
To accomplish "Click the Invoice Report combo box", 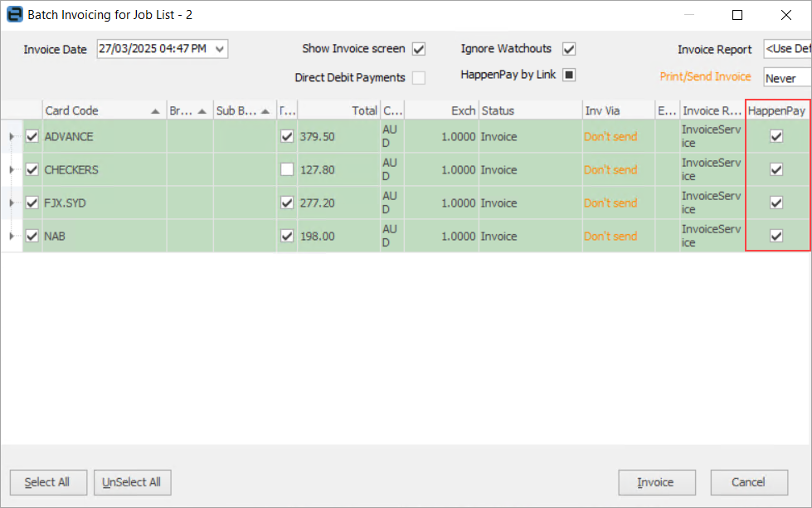I will pyautogui.click(x=786, y=49).
